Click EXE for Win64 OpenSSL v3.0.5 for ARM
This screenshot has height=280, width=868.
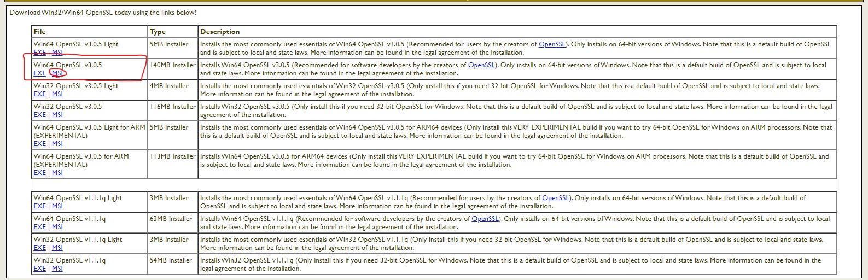(x=39, y=173)
